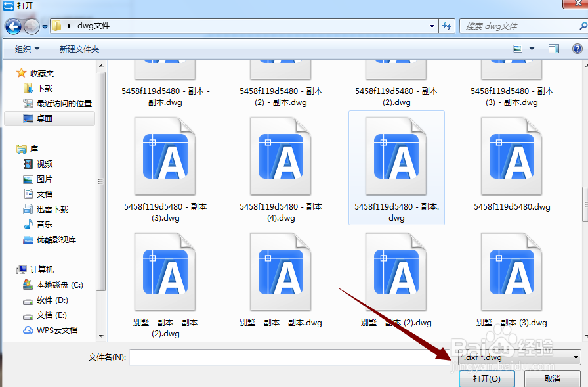The height and width of the screenshot is (387, 588).
Task: Refresh the current folder view
Action: 447,26
